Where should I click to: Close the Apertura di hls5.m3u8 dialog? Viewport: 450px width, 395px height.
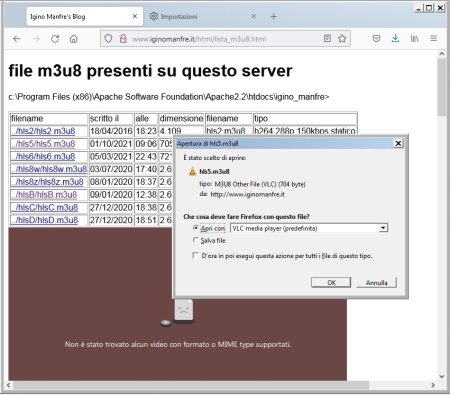tap(398, 143)
